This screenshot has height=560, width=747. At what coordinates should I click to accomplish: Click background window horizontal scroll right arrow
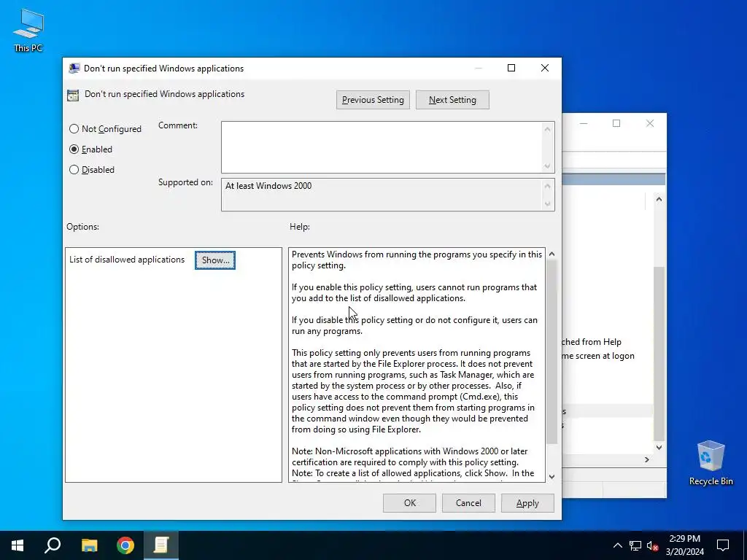tap(646, 459)
